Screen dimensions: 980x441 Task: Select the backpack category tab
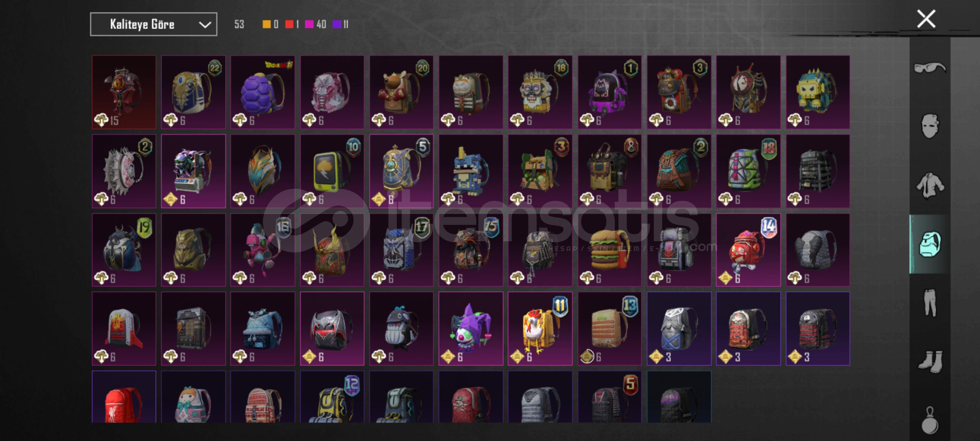click(x=930, y=244)
